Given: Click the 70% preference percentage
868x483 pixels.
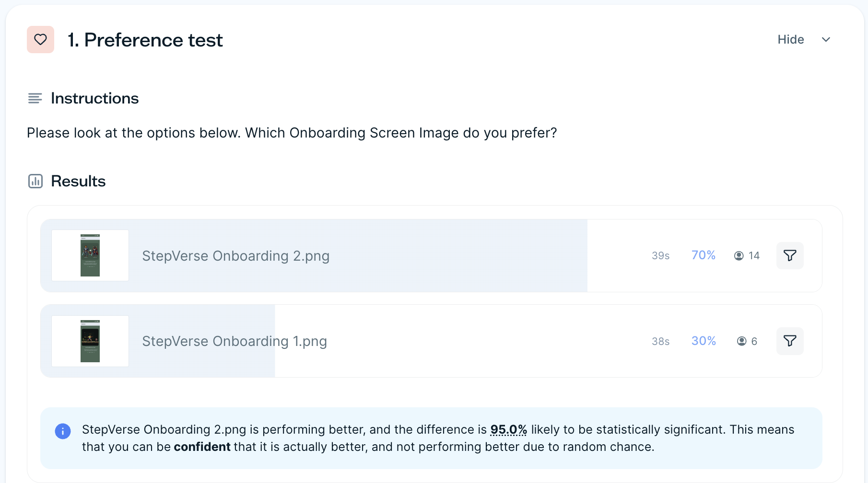Looking at the screenshot, I should click(703, 255).
